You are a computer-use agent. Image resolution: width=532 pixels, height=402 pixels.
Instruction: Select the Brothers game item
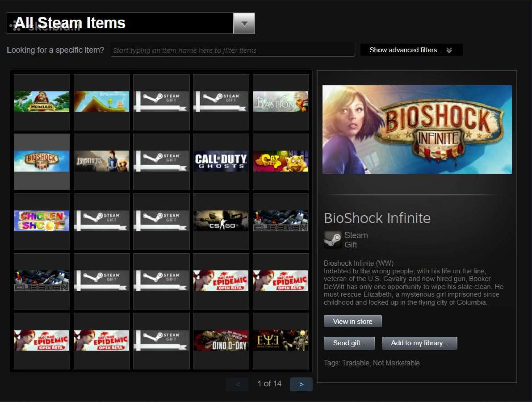(x=101, y=162)
